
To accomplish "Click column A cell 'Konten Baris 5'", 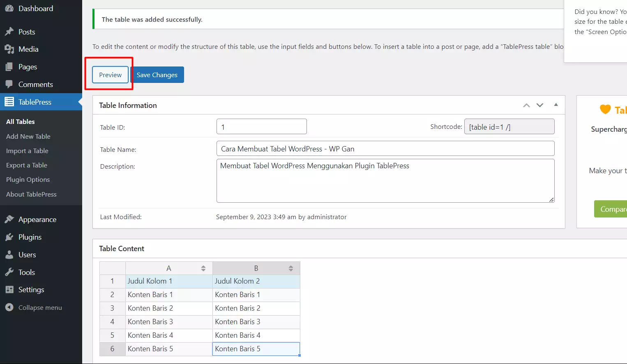I will pos(169,349).
